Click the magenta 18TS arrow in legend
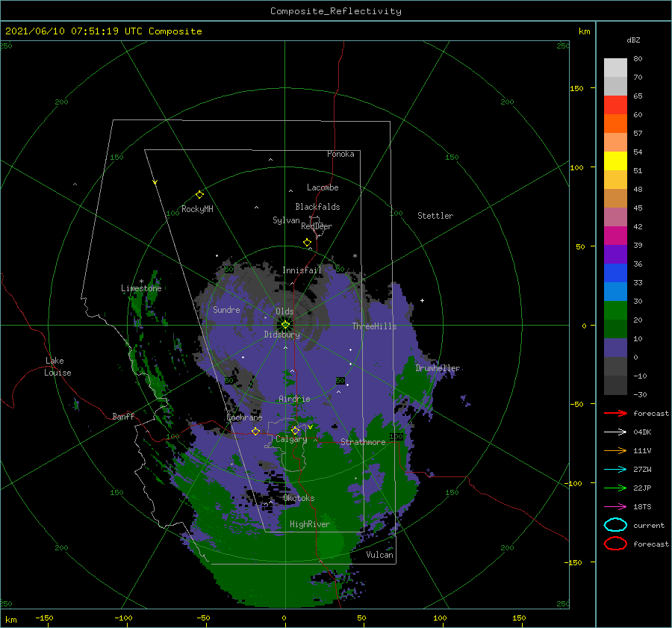This screenshot has height=628, width=672. 615,507
